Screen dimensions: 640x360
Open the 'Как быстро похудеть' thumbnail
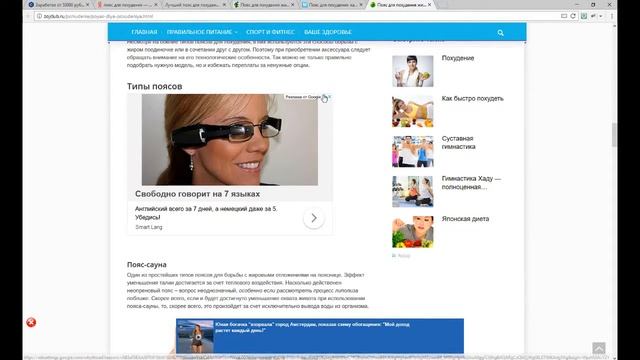(413, 111)
